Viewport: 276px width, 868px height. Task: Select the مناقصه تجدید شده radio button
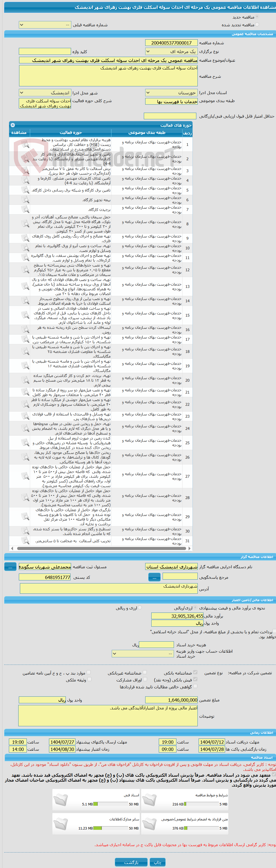point(257,24)
